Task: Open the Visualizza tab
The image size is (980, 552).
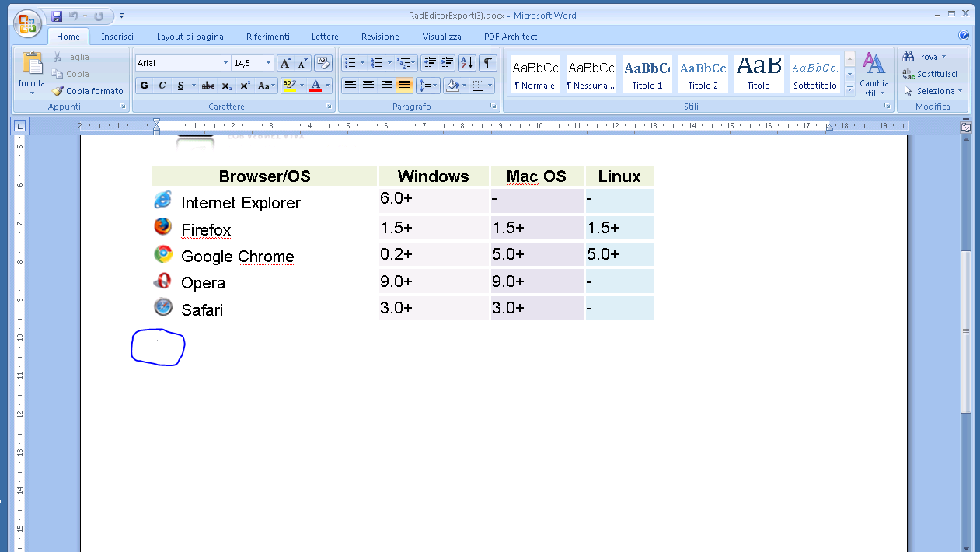Action: pos(442,37)
